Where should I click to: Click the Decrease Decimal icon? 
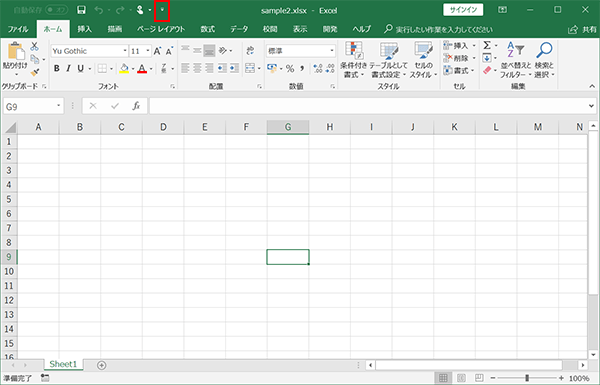pyautogui.click(x=330, y=69)
